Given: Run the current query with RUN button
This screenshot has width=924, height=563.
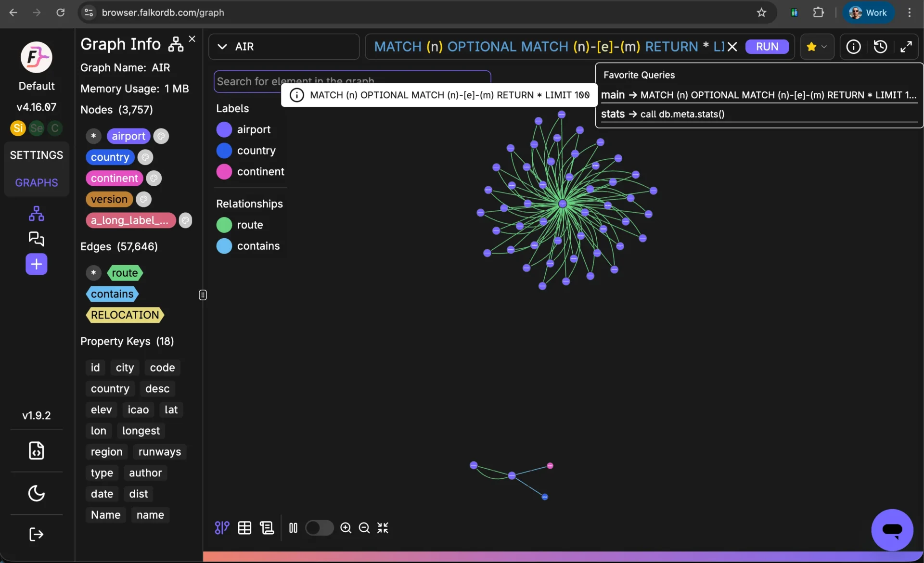Looking at the screenshot, I should (x=766, y=46).
